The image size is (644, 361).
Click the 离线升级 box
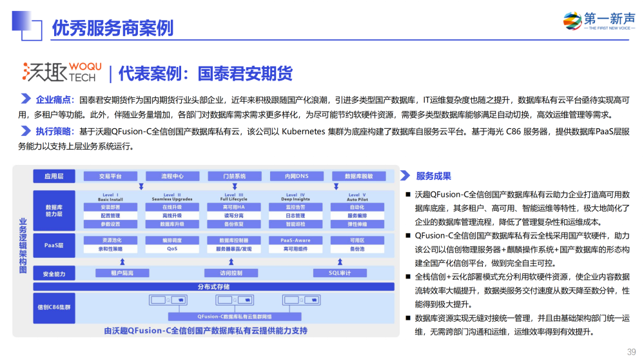point(172,215)
